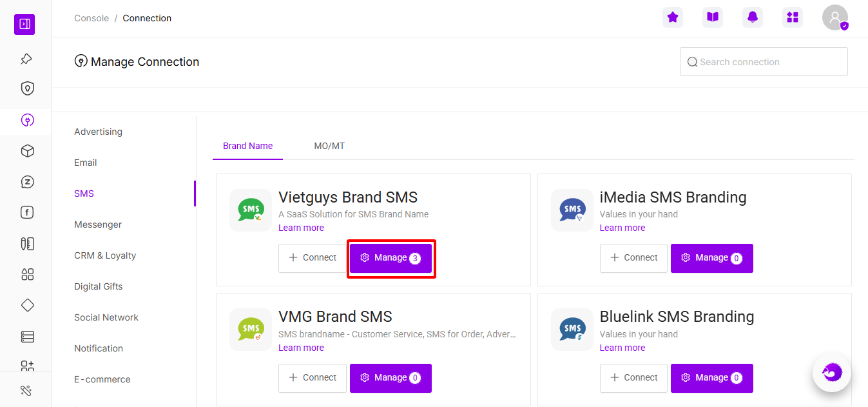Open the purple grid apps icon in the header

[793, 17]
